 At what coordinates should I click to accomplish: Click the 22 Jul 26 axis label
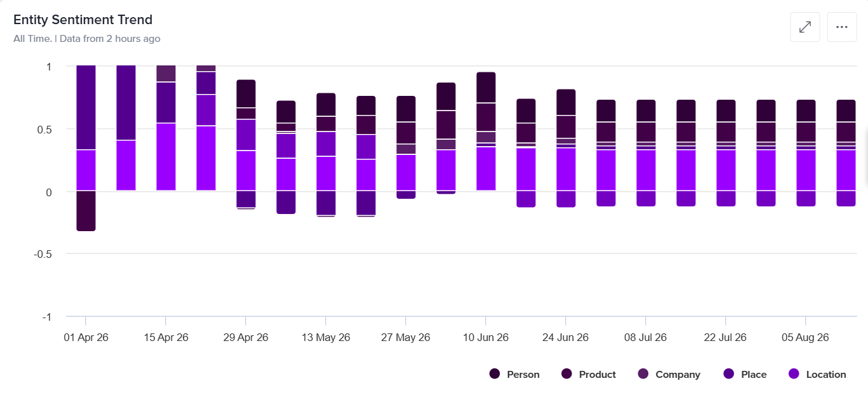[x=726, y=337]
